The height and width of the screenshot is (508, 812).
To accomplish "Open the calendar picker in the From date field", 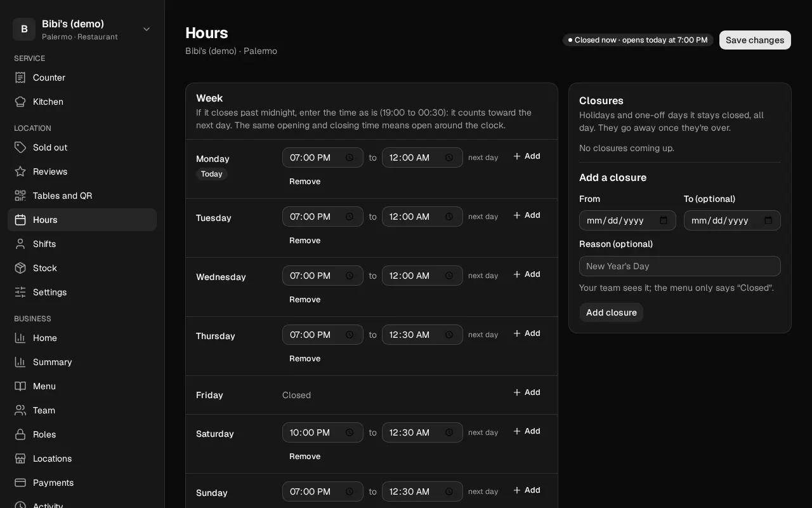I will coord(664,220).
